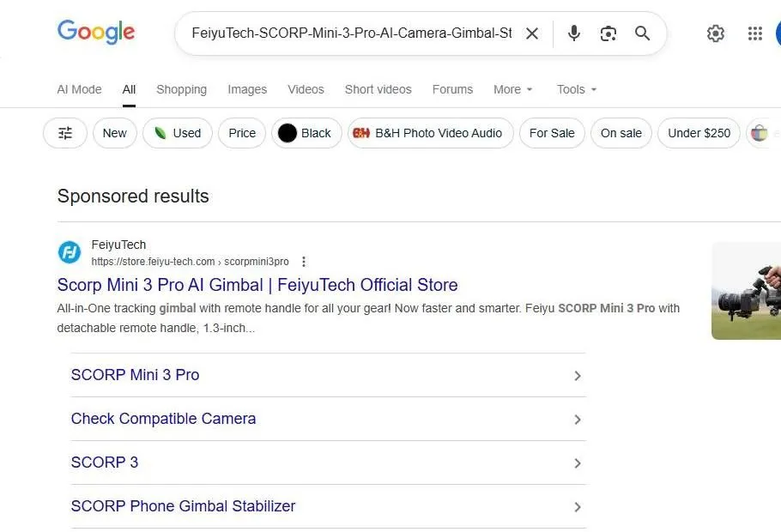Open the three-dot menu beside the FeiyuTech URL
The height and width of the screenshot is (532, 781).
(304, 262)
